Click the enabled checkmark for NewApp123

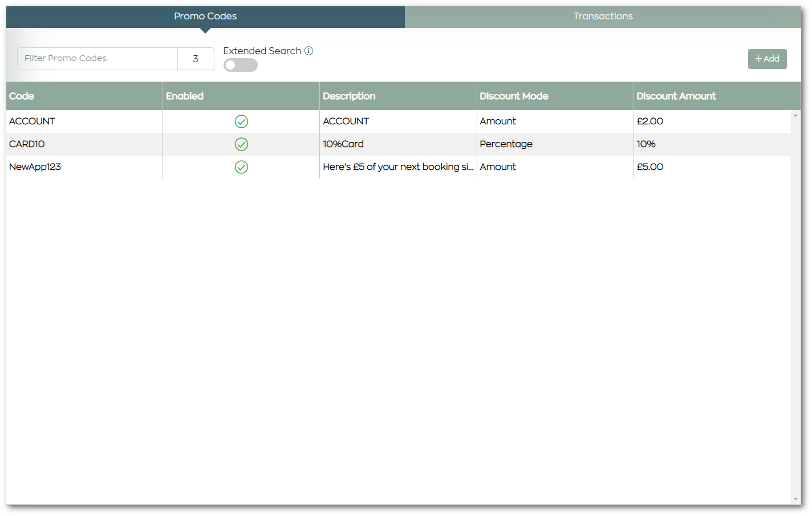(x=241, y=167)
